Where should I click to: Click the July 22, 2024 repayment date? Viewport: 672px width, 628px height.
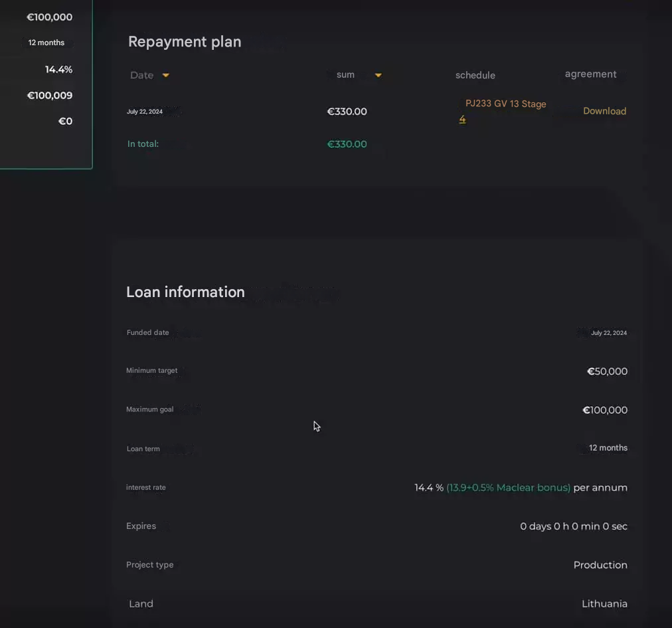pyautogui.click(x=145, y=112)
